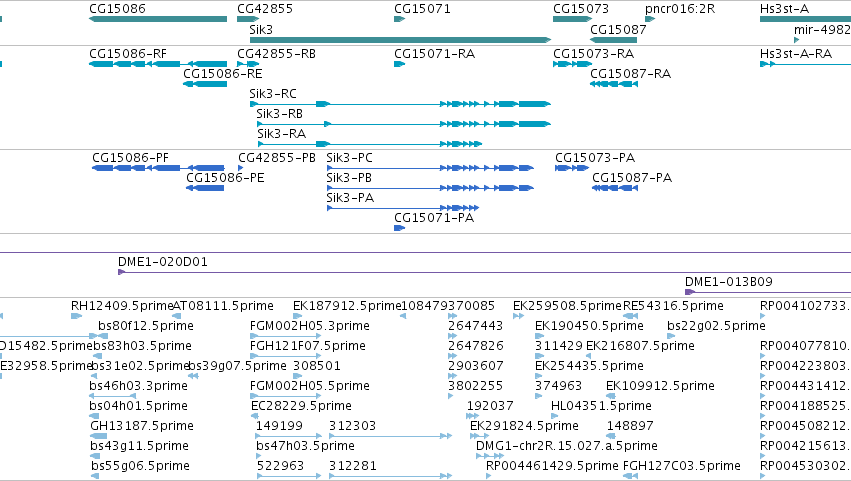Viewport: 851px width, 481px height.
Task: Click the Sik3-PC protein label
Action: [x=350, y=158]
